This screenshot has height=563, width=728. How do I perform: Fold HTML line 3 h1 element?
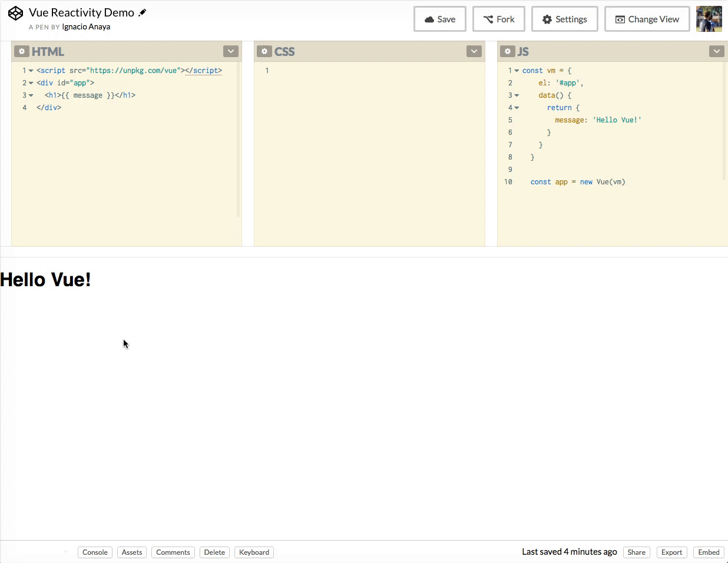31,95
